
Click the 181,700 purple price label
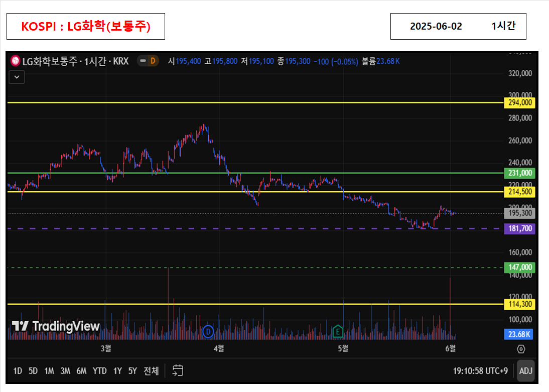coord(519,229)
